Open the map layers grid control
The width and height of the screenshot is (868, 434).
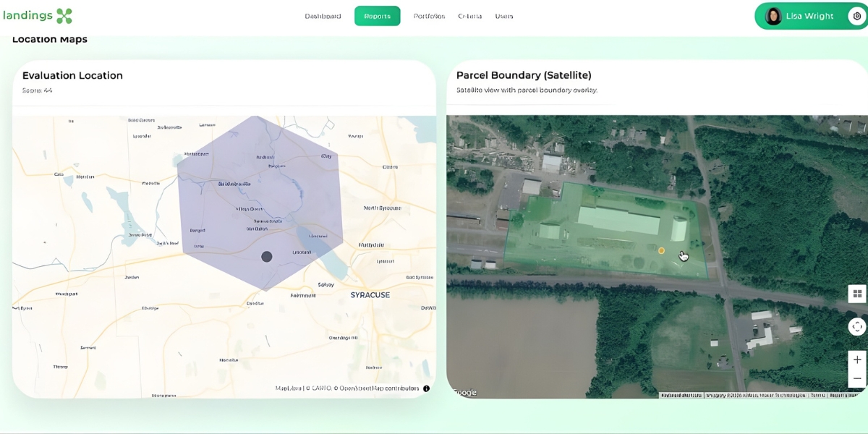(x=857, y=294)
